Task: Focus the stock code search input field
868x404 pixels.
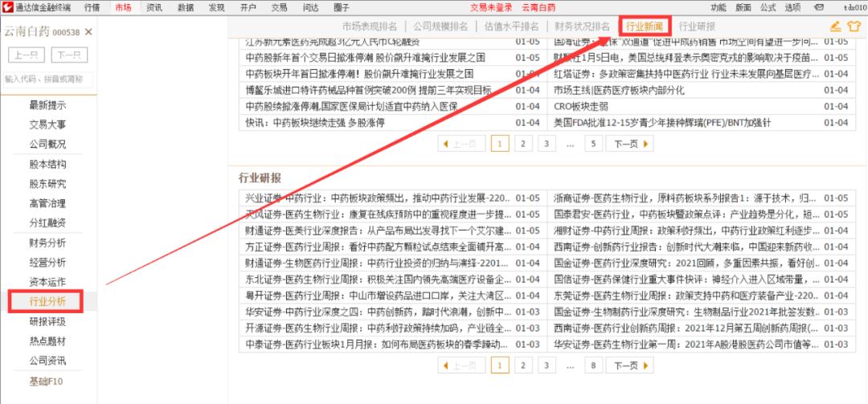Action: pyautogui.click(x=47, y=80)
